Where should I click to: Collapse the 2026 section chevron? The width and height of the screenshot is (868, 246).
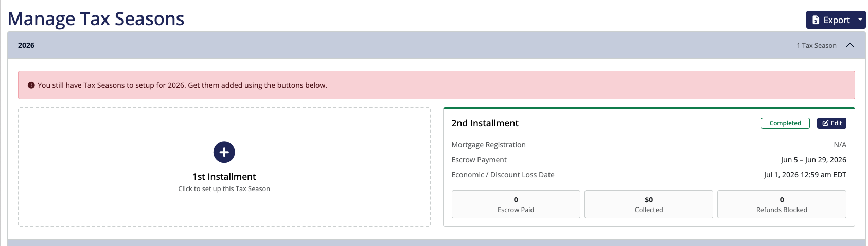coord(850,45)
